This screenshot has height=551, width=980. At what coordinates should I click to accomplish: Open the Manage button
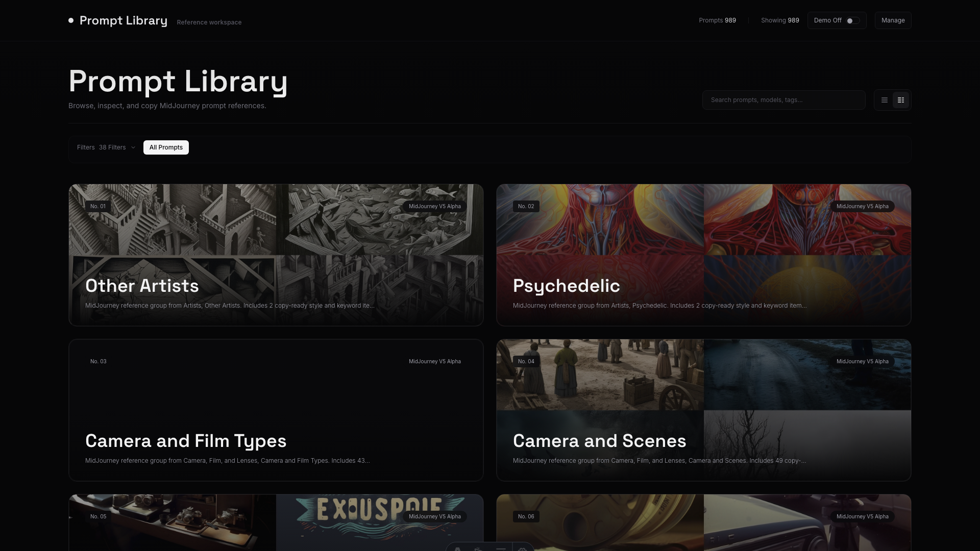click(893, 20)
